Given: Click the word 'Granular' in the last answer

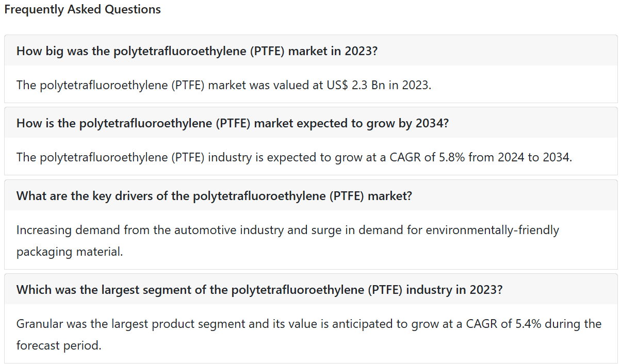Looking at the screenshot, I should click(x=39, y=324).
